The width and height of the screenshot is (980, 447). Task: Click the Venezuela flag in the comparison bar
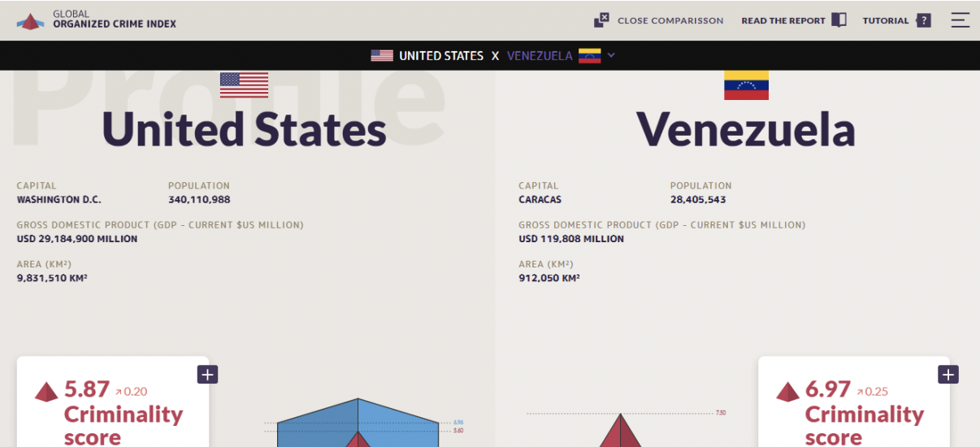589,56
